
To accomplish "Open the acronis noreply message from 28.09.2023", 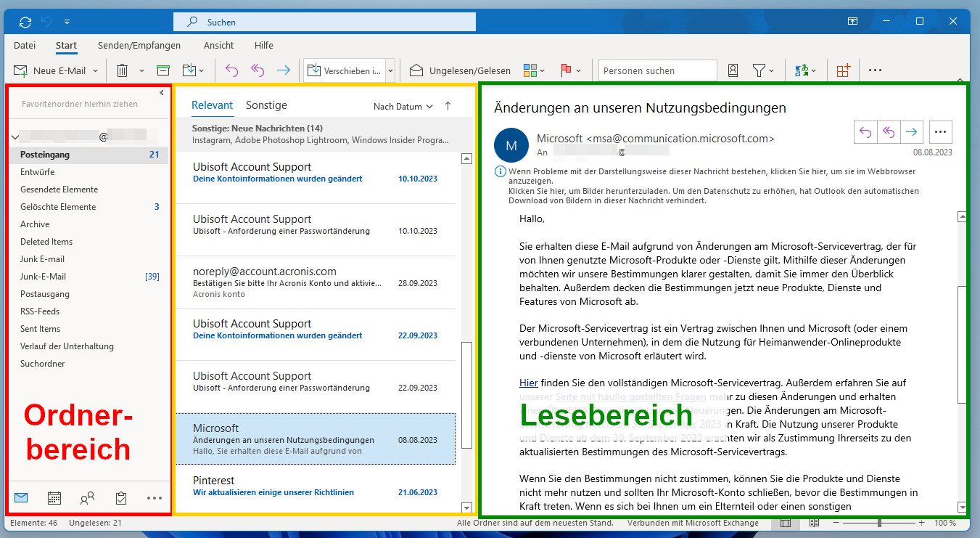I will point(316,282).
